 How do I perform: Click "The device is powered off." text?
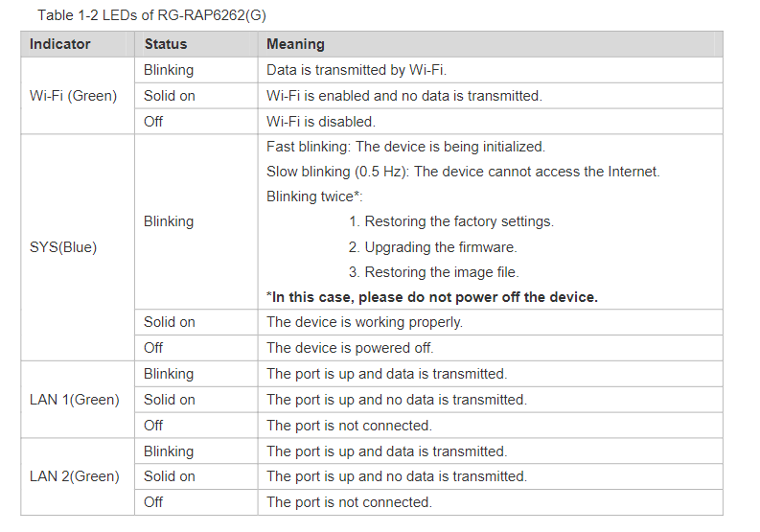350,348
